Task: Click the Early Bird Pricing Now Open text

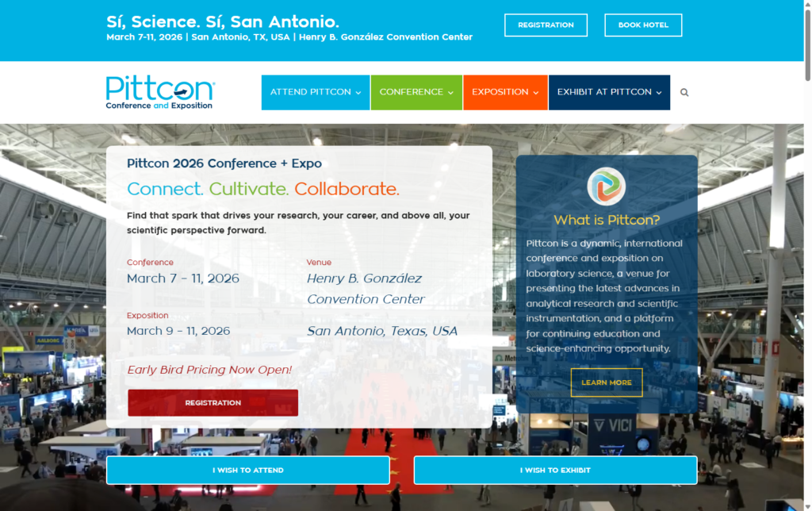Action: pyautogui.click(x=209, y=370)
